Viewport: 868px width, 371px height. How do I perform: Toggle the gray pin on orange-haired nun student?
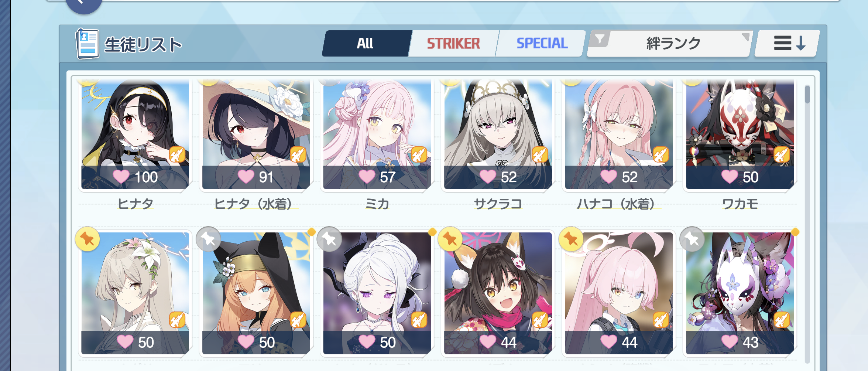tap(208, 239)
